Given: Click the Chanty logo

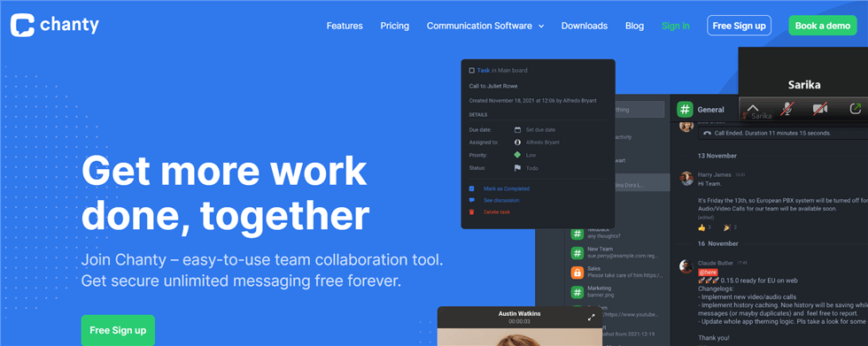Looking at the screenshot, I should [55, 26].
